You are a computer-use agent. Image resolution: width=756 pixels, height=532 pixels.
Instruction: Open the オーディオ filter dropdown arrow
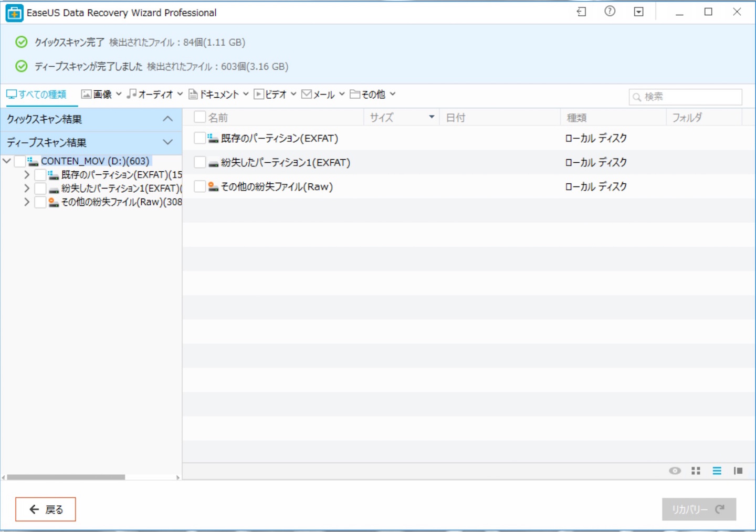pos(180,94)
